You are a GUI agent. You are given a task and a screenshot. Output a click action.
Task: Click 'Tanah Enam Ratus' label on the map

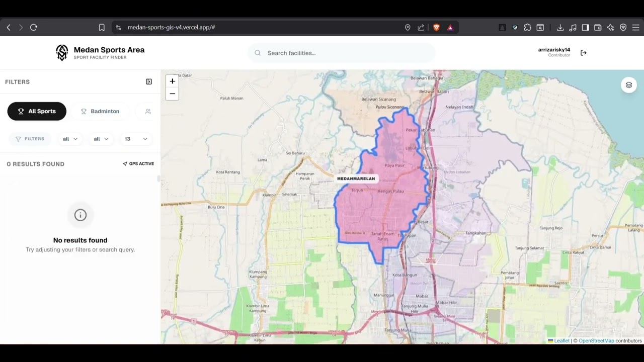383,236
